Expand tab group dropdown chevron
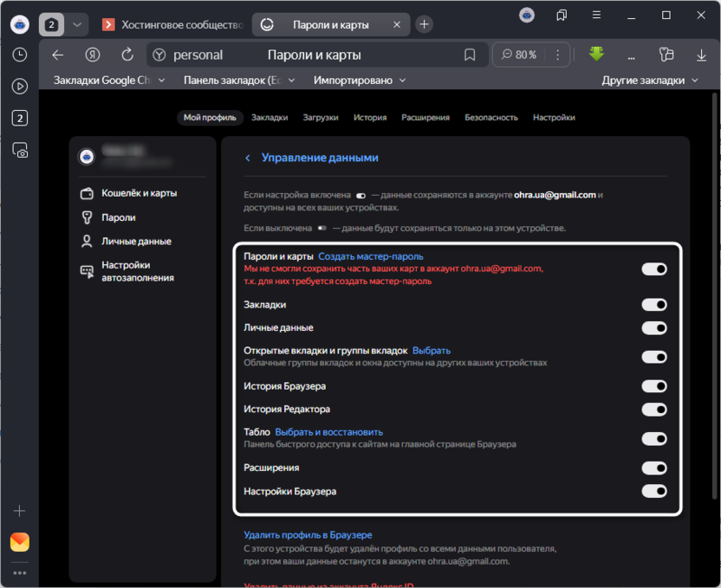 point(77,24)
